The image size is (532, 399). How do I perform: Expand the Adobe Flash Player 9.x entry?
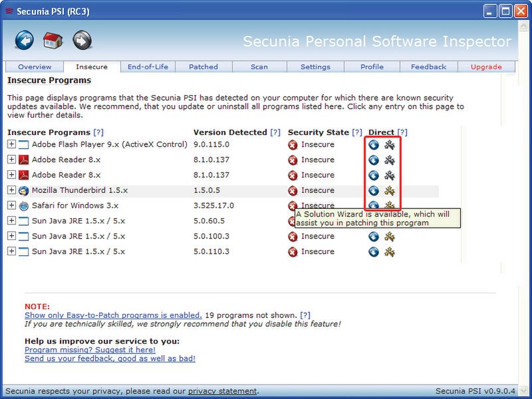tap(11, 144)
